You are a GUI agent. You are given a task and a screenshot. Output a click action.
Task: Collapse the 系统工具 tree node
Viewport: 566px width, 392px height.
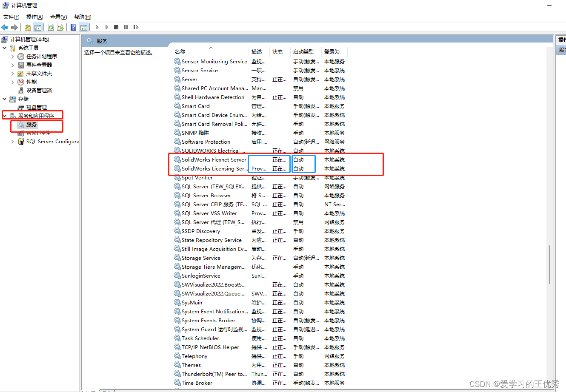(x=5, y=48)
